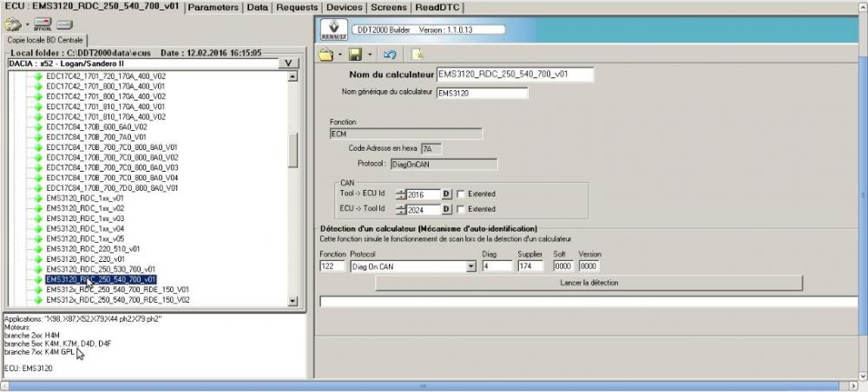Switch to the Data tab
Viewport: 868px width, 392px height.
click(258, 7)
